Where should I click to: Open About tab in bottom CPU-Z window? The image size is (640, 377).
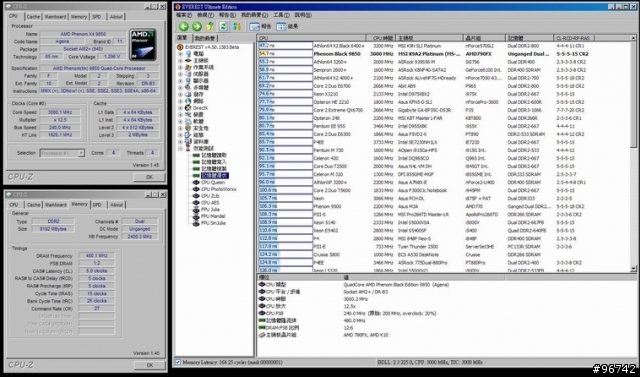pos(116,205)
